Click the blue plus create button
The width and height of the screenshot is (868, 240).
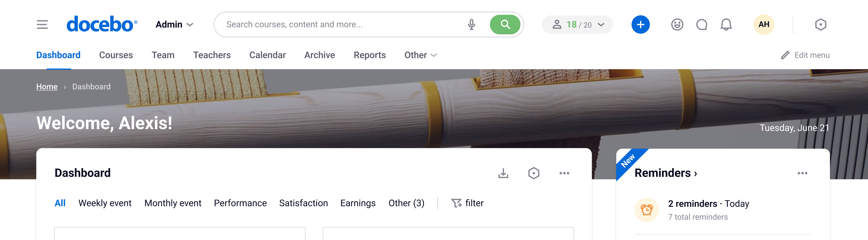(x=640, y=25)
